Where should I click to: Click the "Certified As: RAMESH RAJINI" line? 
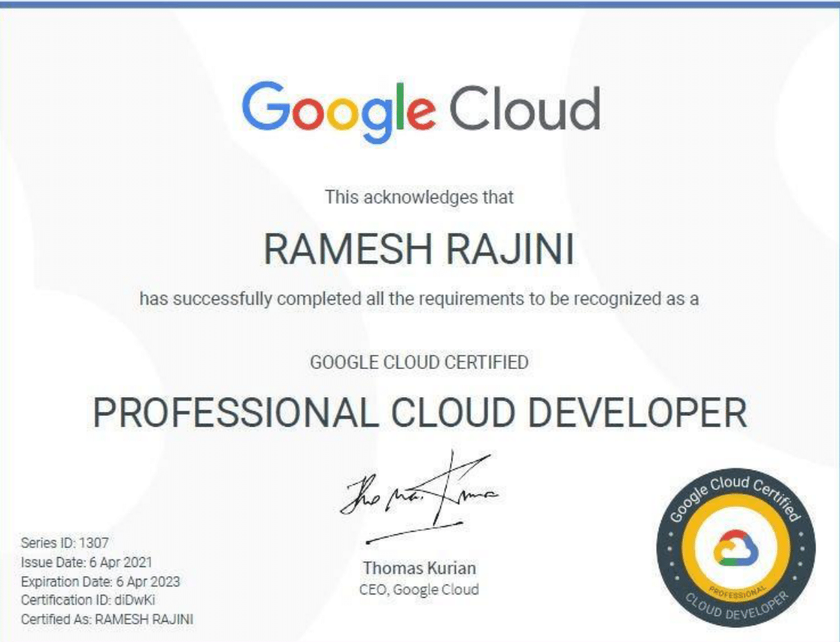107,620
